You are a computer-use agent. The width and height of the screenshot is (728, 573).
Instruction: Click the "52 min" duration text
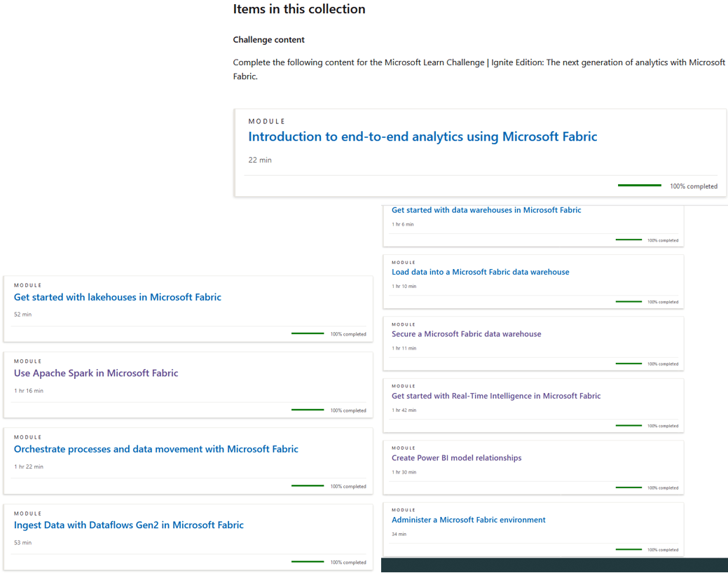pos(22,315)
